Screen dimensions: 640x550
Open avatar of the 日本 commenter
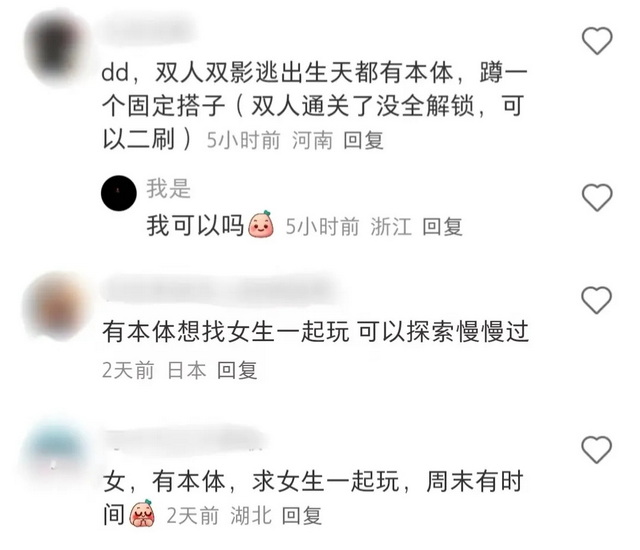(x=55, y=306)
